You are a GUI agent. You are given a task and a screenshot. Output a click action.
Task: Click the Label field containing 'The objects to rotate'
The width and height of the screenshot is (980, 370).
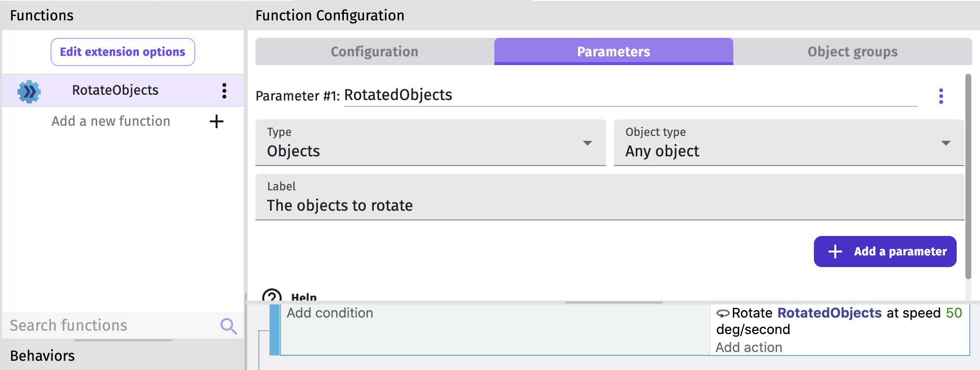click(x=609, y=205)
